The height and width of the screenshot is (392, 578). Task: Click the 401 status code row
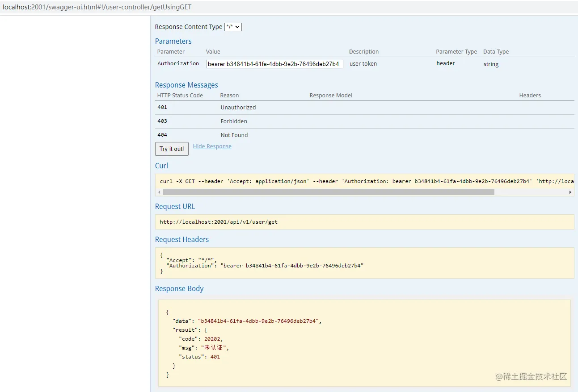coord(364,108)
